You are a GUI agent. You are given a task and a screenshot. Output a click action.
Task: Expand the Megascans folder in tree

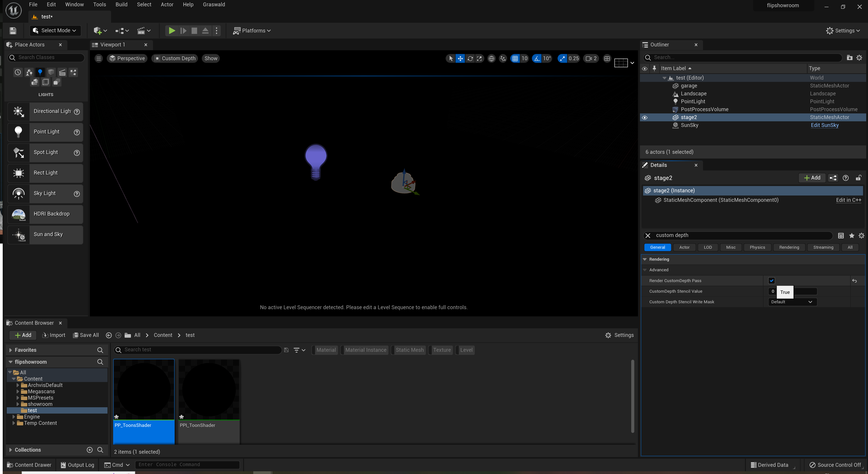coord(18,391)
